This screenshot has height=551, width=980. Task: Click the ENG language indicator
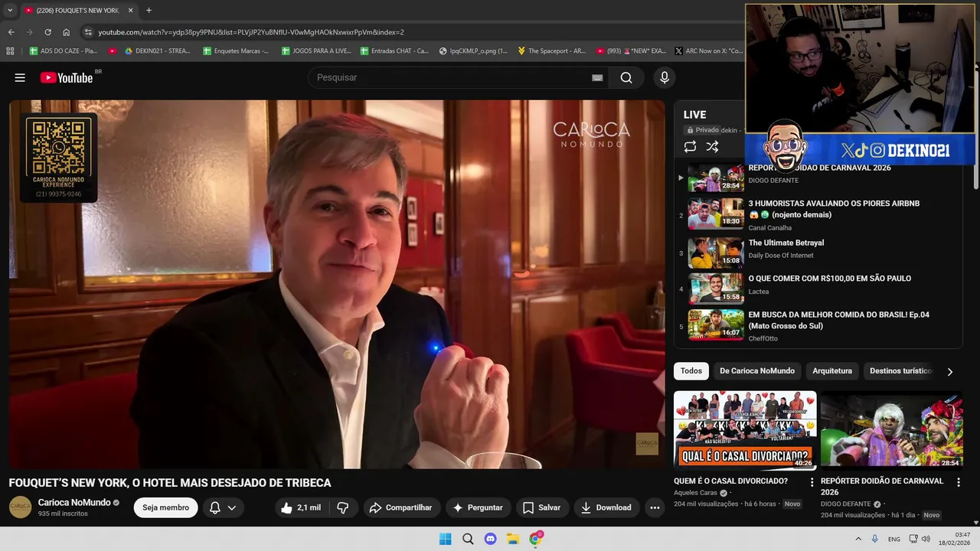(x=894, y=539)
